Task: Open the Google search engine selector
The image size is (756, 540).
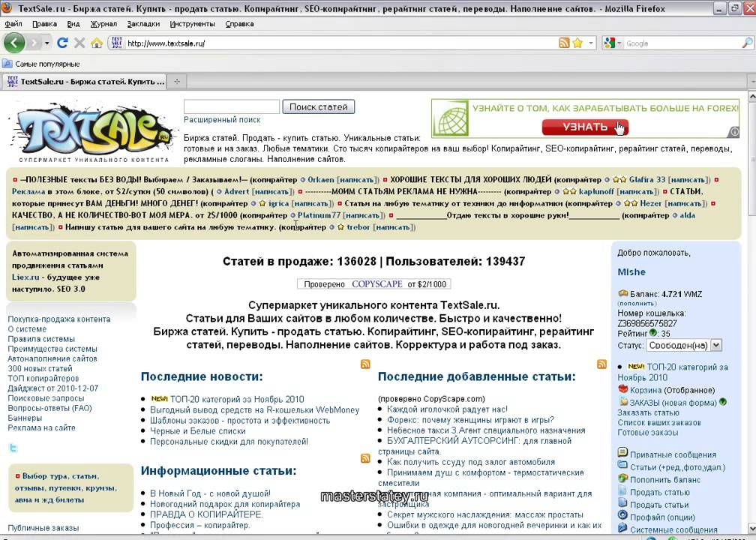Action: pos(612,43)
